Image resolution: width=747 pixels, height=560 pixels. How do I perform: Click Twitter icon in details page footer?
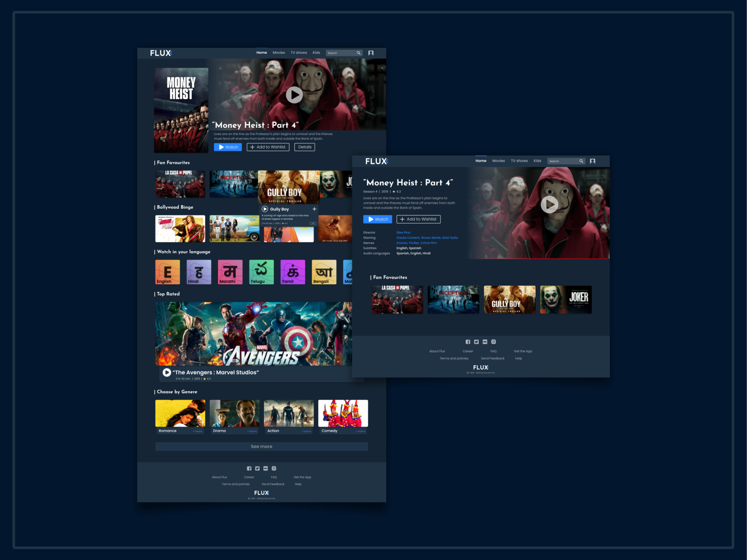[476, 342]
